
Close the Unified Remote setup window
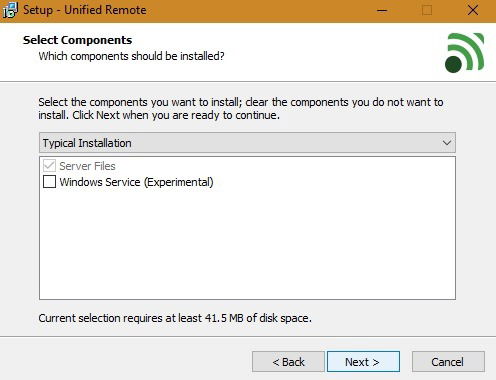coord(473,10)
